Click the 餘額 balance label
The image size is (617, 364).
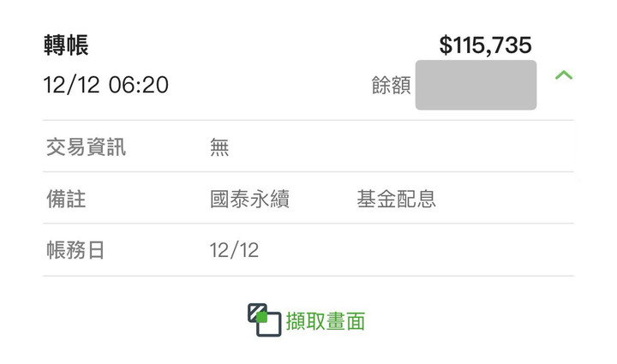click(x=391, y=86)
